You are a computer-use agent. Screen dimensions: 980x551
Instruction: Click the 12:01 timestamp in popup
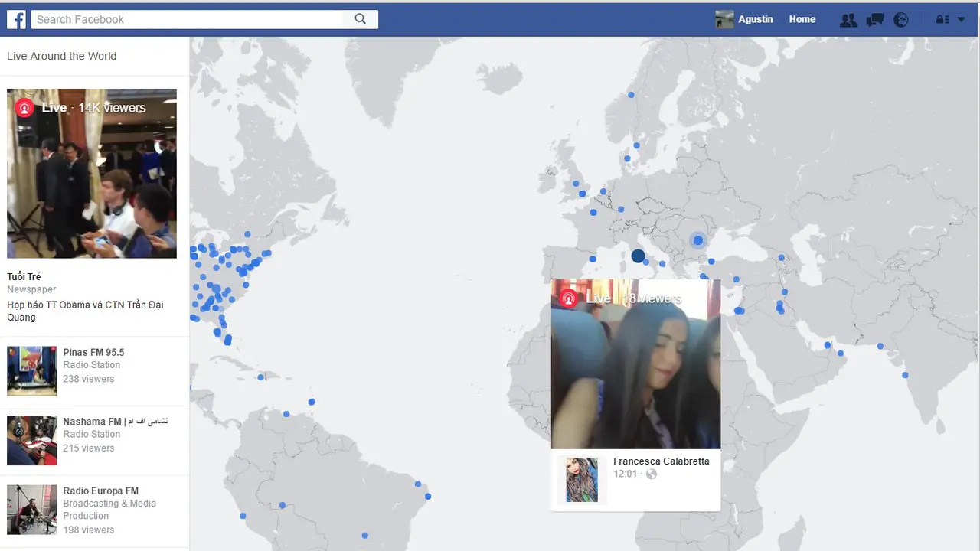click(626, 474)
